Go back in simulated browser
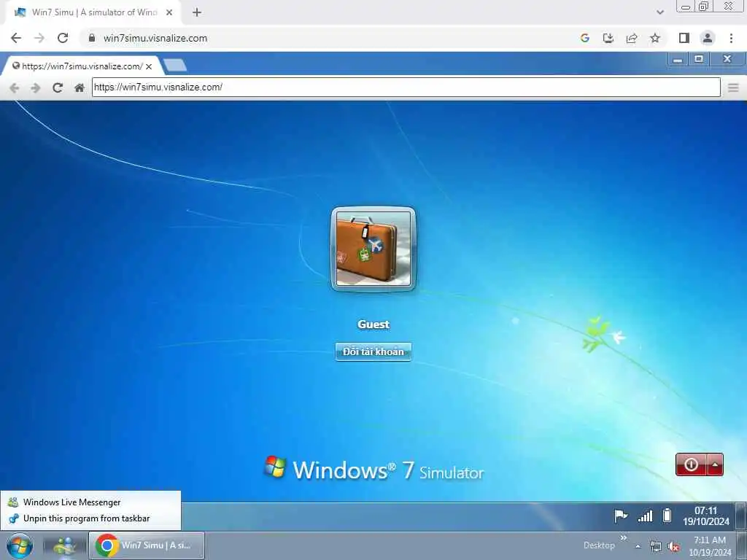 point(15,87)
